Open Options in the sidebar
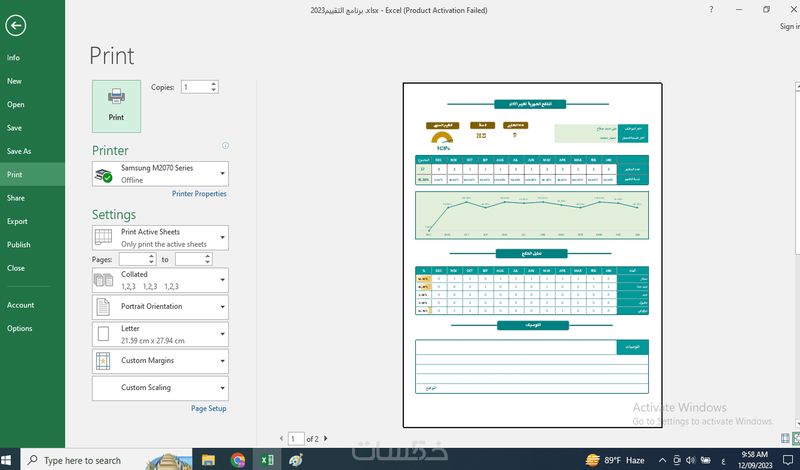 click(19, 328)
